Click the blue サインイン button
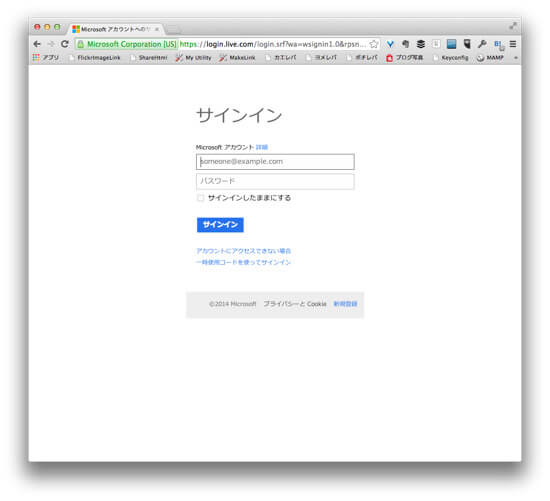The image size is (550, 501). click(x=220, y=225)
